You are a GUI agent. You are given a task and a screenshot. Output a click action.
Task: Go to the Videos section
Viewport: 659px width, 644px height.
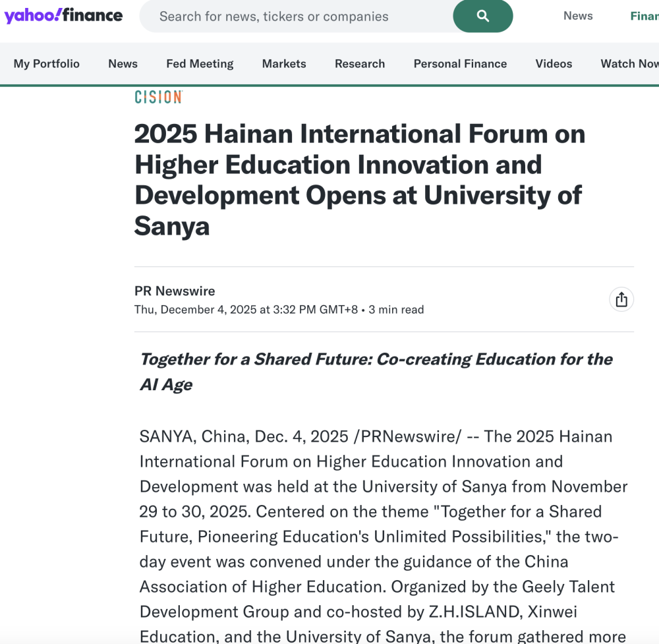tap(554, 64)
